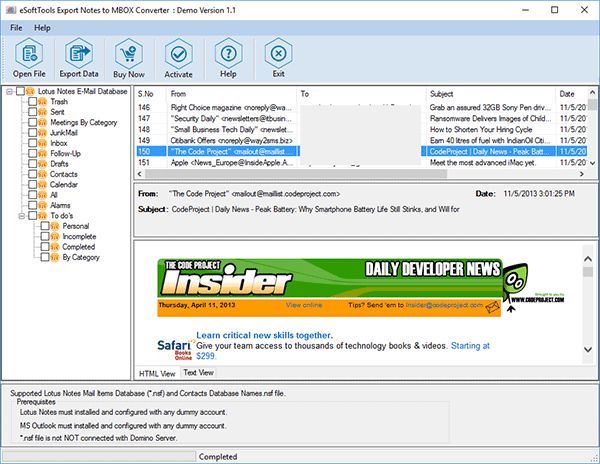Open Help from the toolbar question icon
This screenshot has height=464, width=600.
228,54
